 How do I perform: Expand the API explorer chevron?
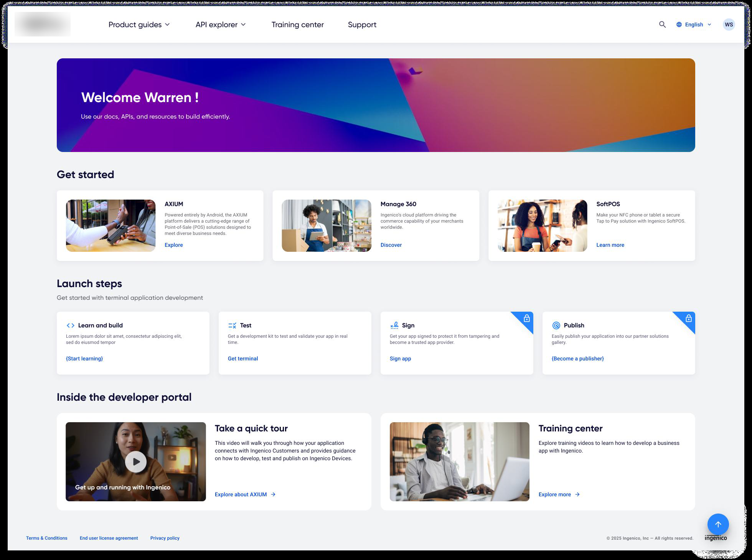(243, 25)
